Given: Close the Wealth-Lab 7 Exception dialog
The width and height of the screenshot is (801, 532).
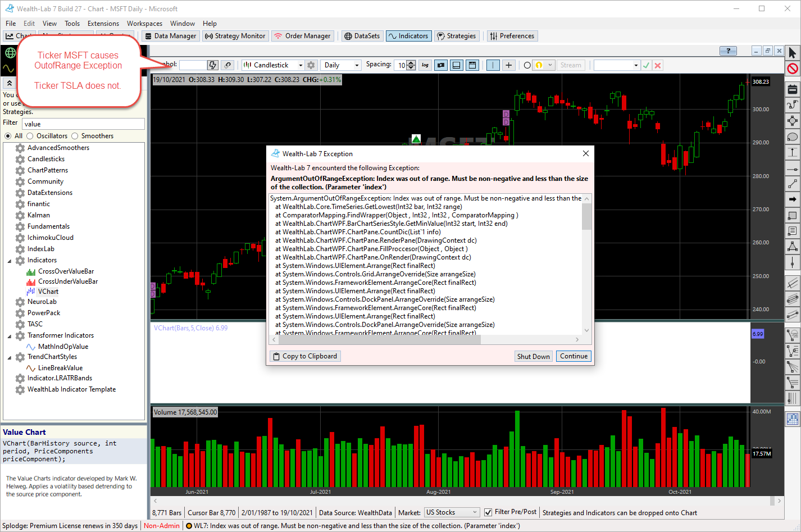Looking at the screenshot, I should (x=585, y=153).
